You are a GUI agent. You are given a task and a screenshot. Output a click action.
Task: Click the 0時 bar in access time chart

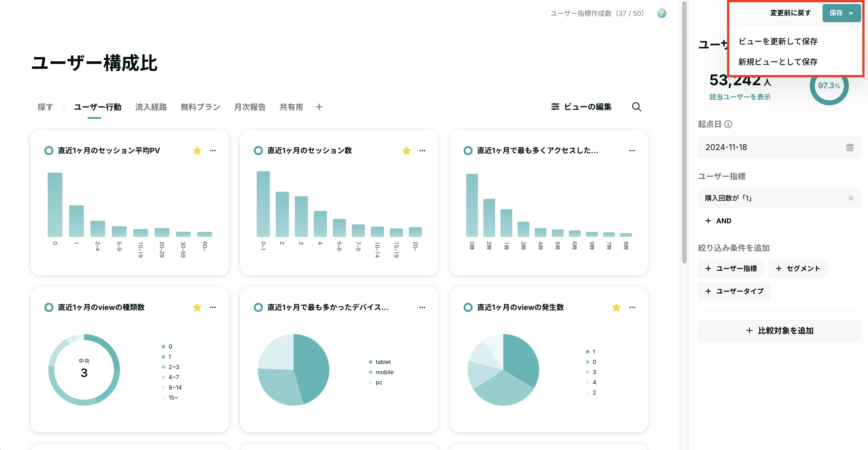pos(472,205)
